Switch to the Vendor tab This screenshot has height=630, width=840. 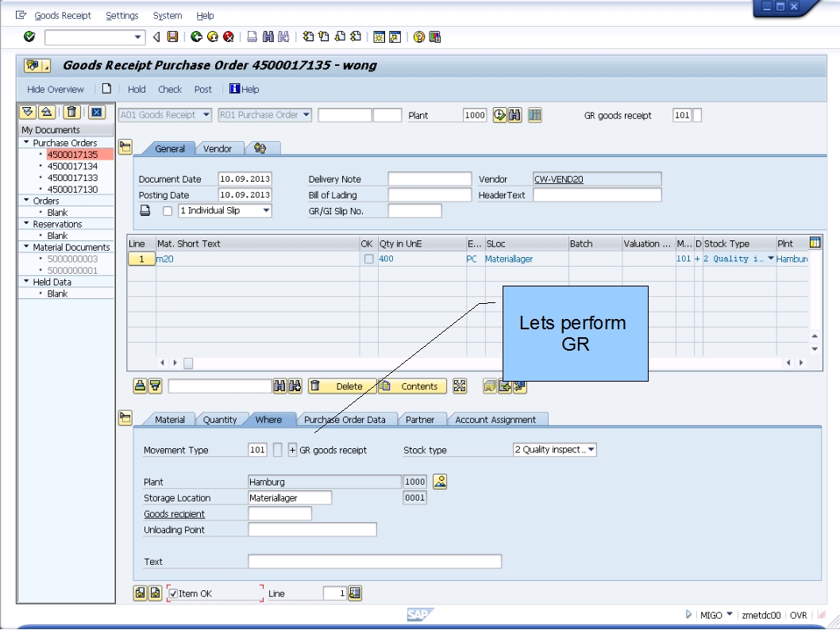click(x=218, y=148)
